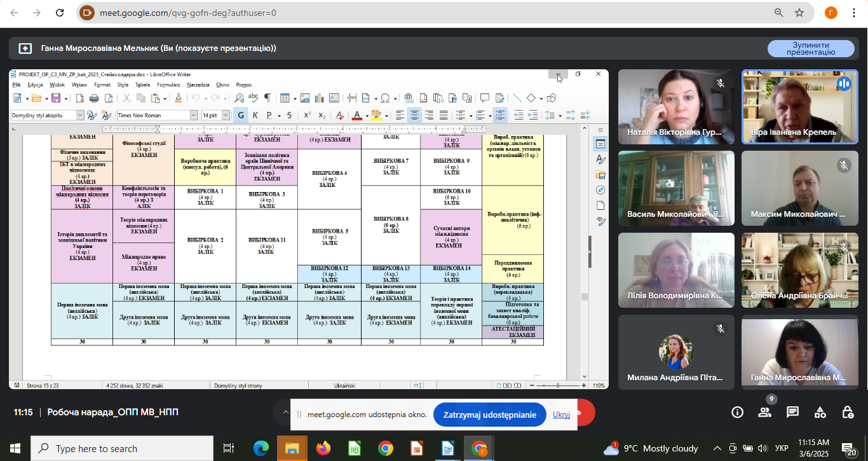Viewport: 868px width, 461px height.
Task: Open host controls lock icon
Action: [x=848, y=412]
